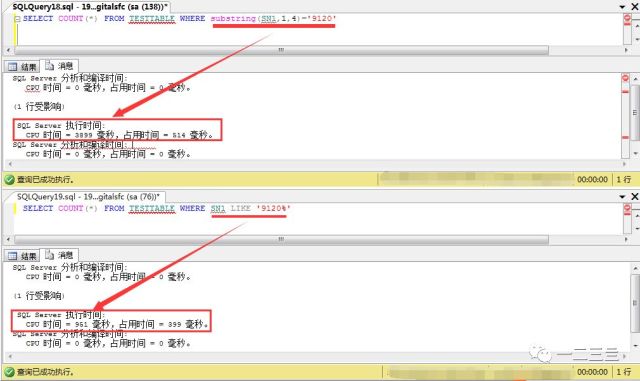This screenshot has height=381, width=640.
Task: Click the SN1 LIKE '9120%' condition text
Action: coord(250,208)
